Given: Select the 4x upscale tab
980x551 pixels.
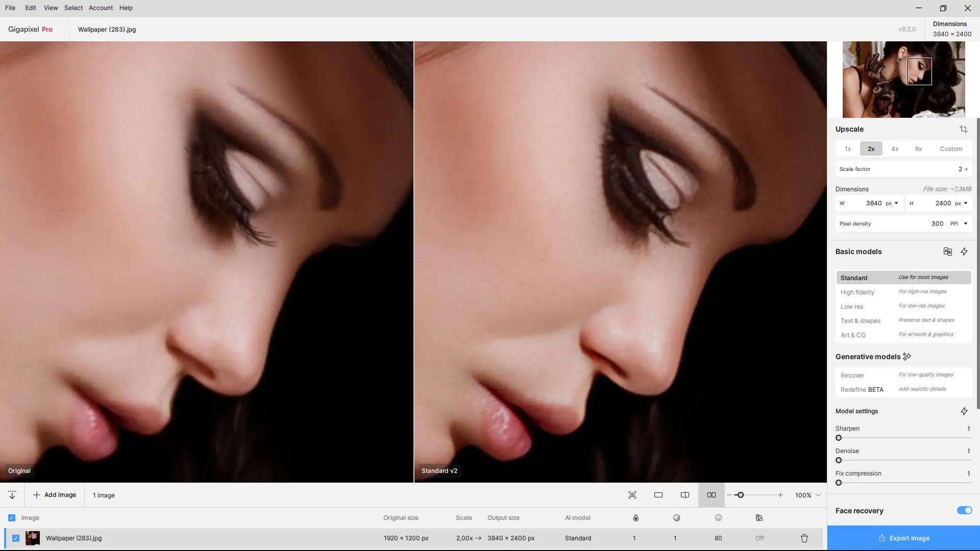Looking at the screenshot, I should (x=895, y=149).
